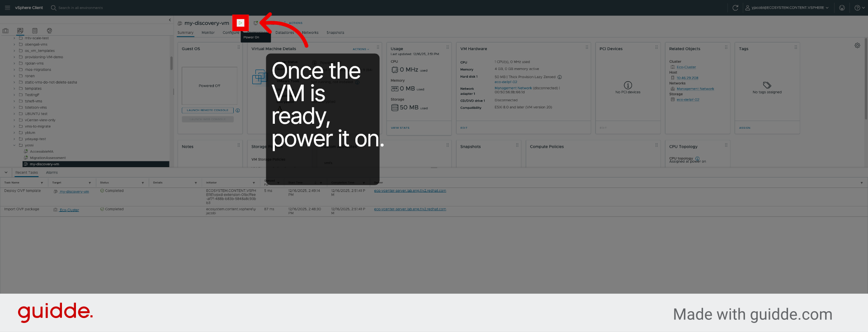
Task: Expand the templates folder
Action: [14, 89]
